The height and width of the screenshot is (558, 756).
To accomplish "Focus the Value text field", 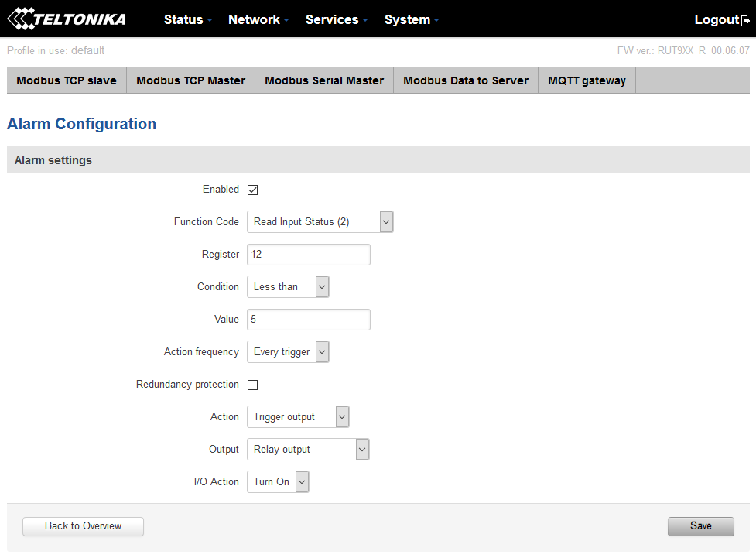I will tap(308, 320).
